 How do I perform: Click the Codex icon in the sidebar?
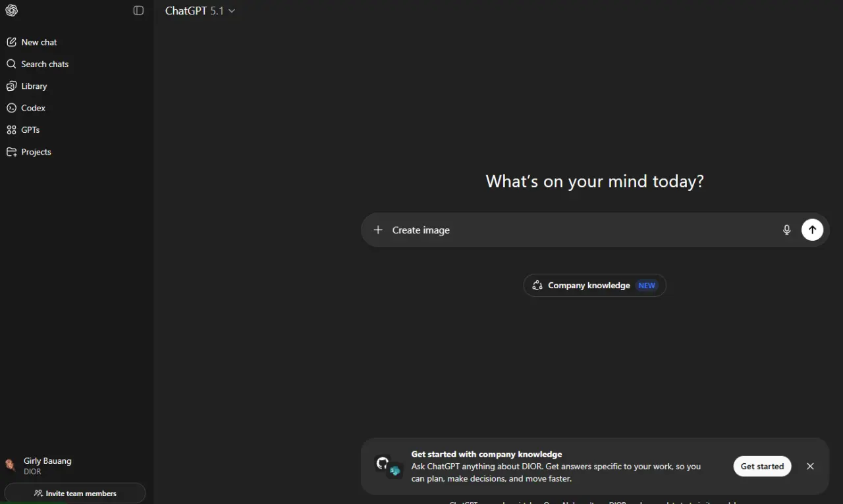click(11, 108)
